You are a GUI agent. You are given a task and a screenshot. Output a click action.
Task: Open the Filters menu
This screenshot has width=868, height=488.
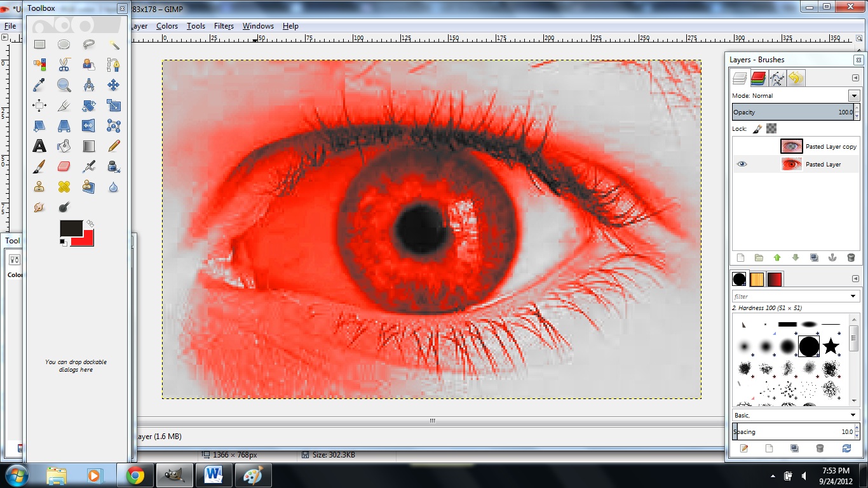[224, 26]
